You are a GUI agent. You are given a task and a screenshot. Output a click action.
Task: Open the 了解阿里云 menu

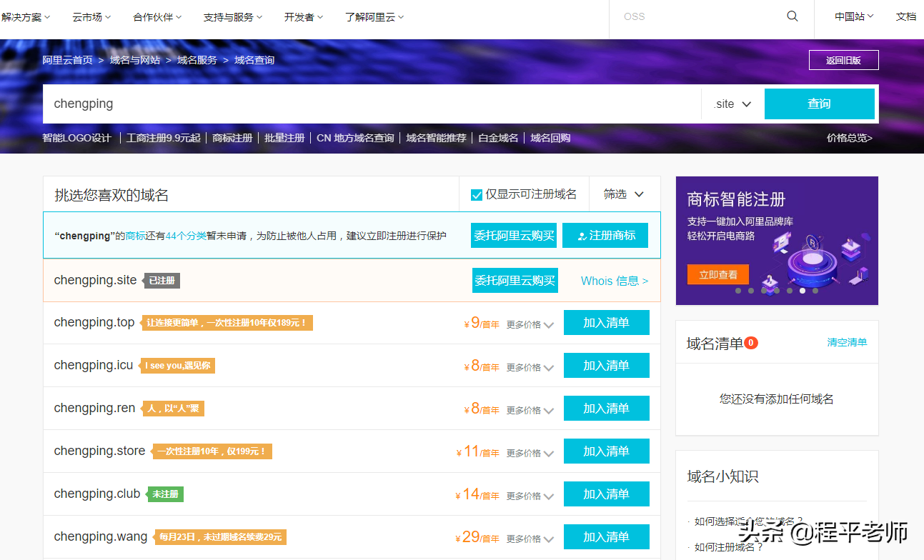click(374, 17)
